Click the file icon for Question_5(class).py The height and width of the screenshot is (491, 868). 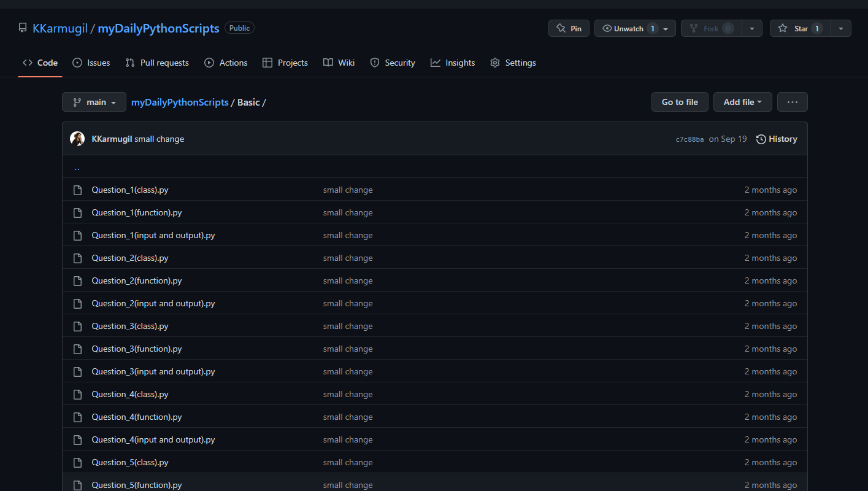77,462
